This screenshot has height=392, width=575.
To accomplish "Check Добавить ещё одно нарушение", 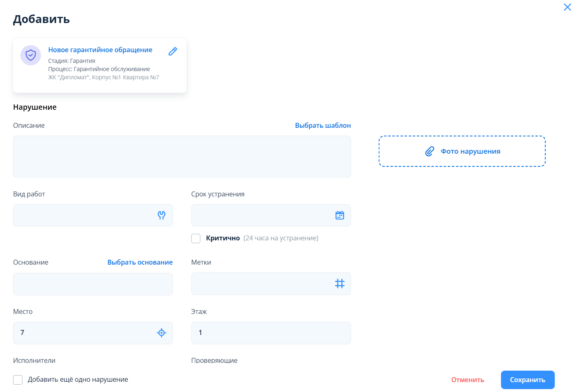I will pos(18,380).
